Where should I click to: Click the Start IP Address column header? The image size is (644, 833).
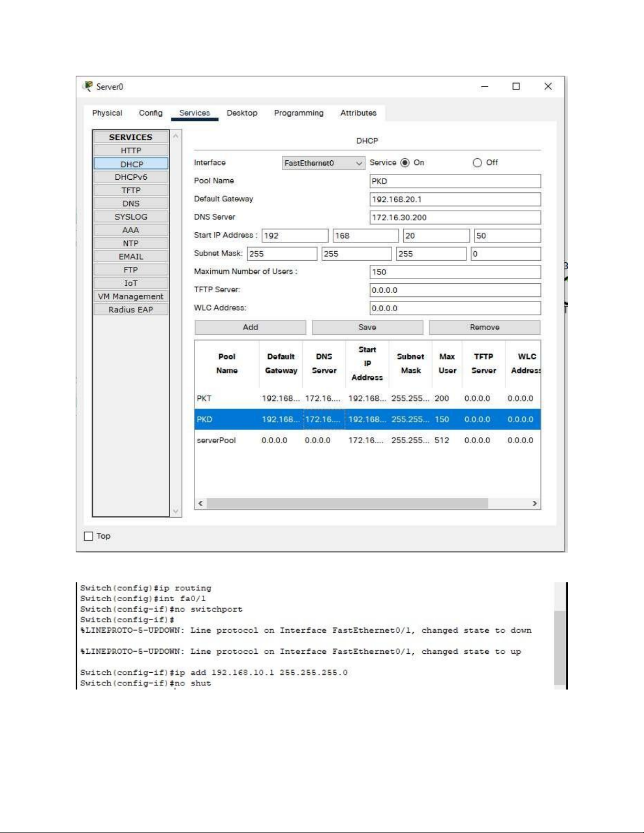[367, 364]
